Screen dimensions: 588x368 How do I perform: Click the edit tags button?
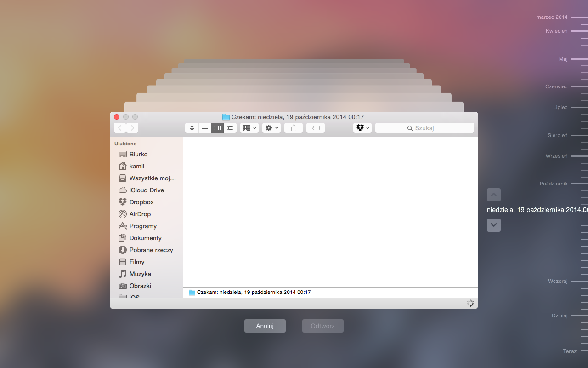coord(316,128)
